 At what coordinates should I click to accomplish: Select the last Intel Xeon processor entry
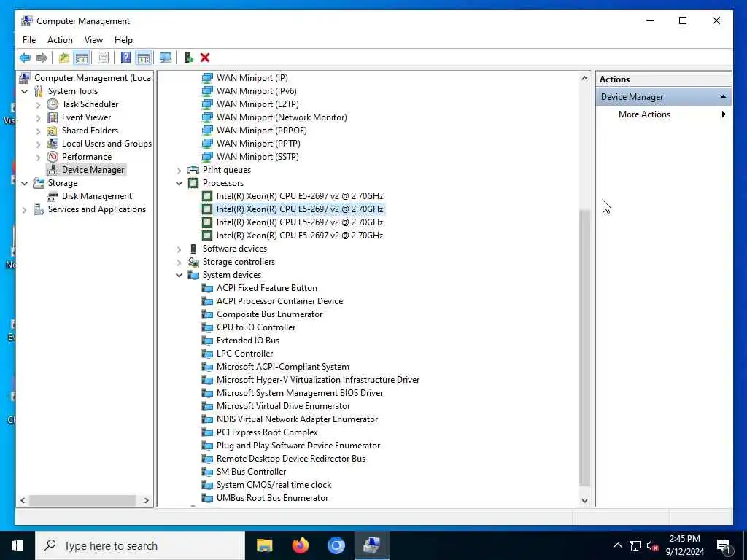pos(300,236)
